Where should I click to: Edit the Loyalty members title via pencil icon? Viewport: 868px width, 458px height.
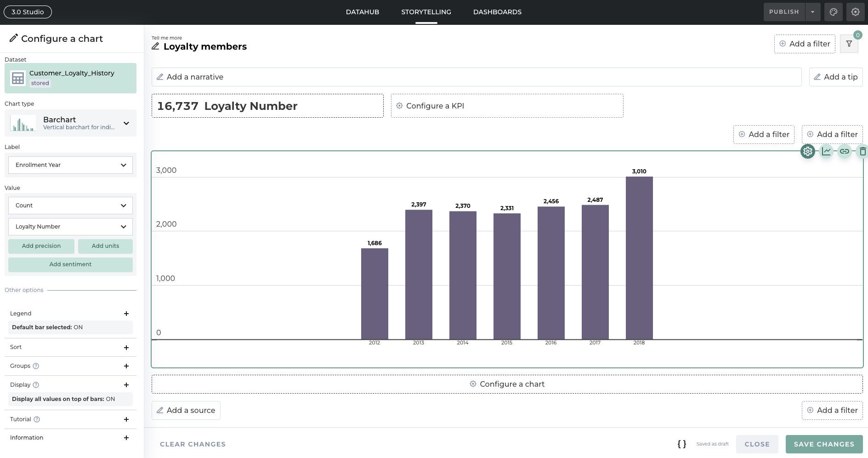[x=156, y=46]
